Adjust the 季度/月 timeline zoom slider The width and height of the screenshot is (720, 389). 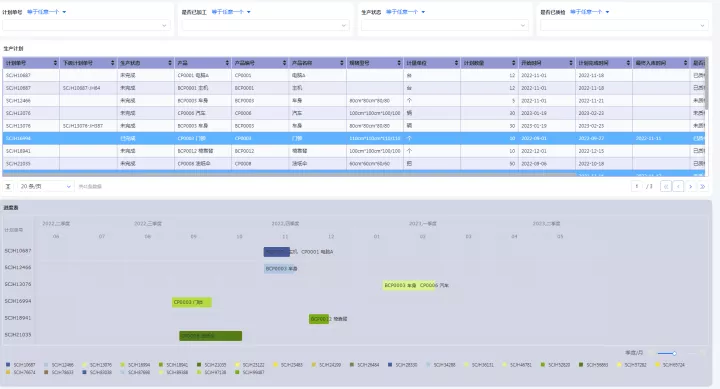(674, 353)
